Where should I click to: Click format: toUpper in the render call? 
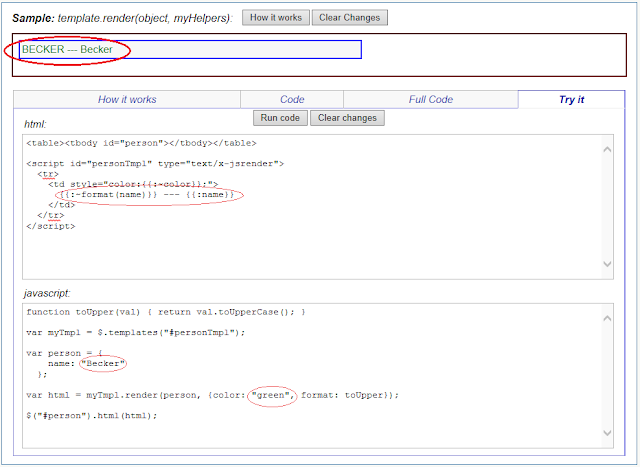[342, 395]
